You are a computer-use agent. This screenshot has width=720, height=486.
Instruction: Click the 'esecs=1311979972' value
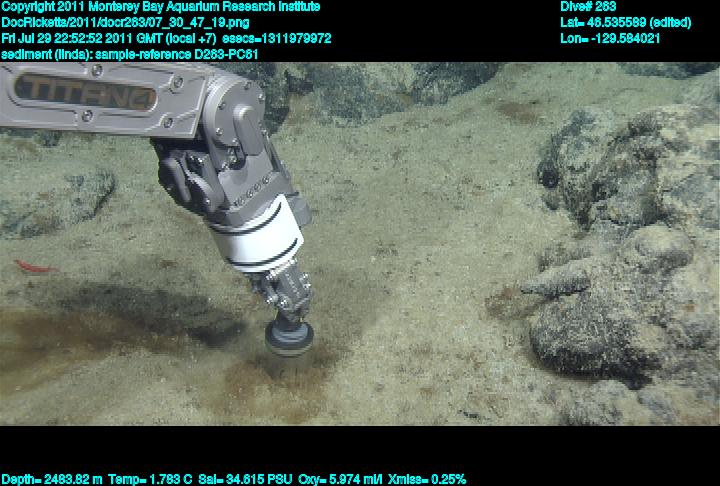(276, 38)
